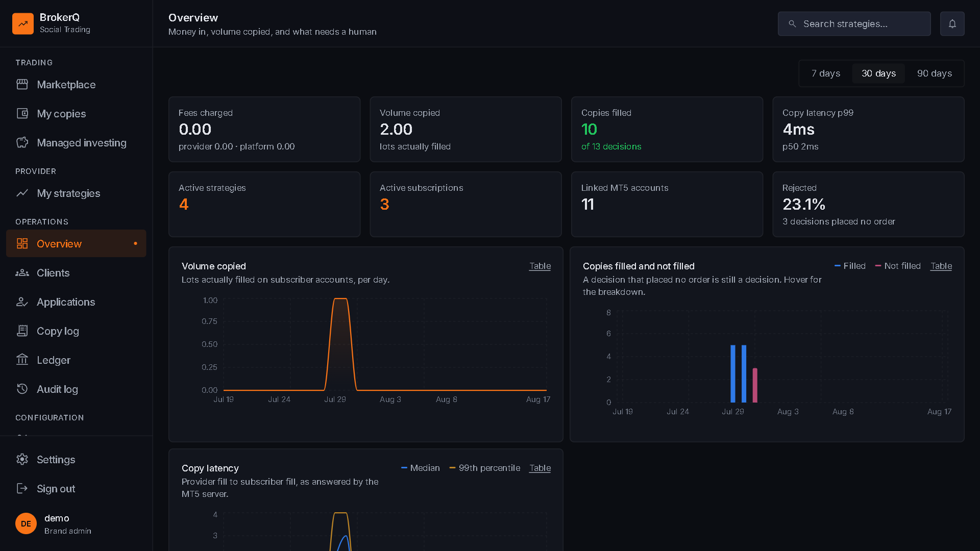
Task: Focus the Search strategies input field
Action: click(x=854, y=23)
